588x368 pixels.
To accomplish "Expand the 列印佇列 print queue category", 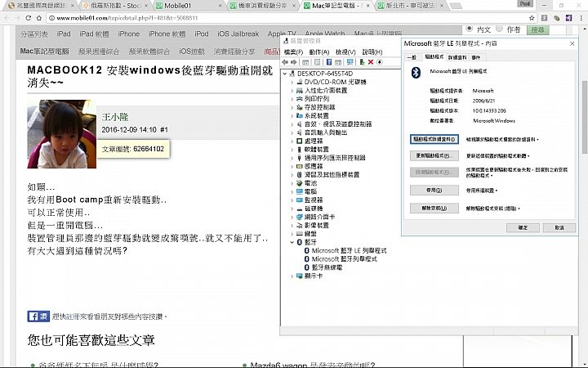I will click(x=292, y=99).
